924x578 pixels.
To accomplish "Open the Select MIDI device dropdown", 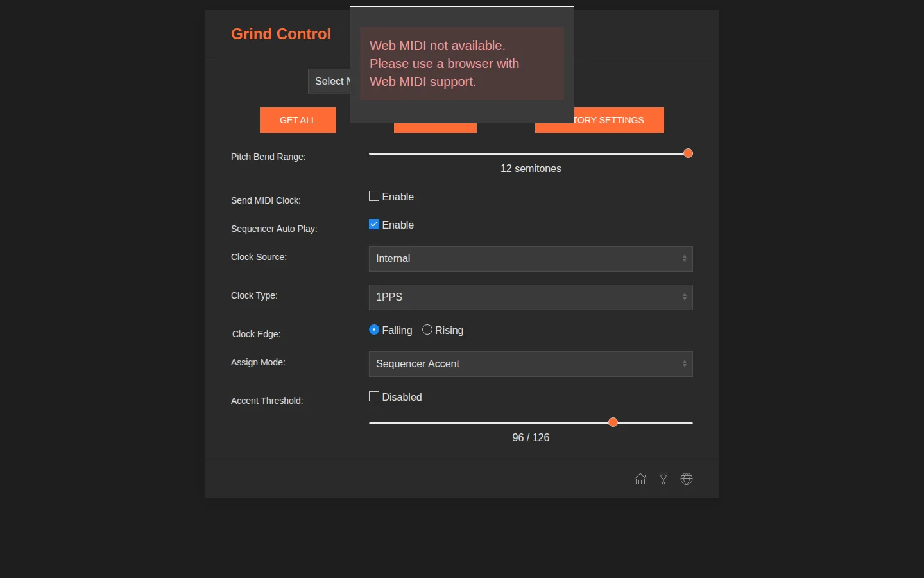I will coord(329,82).
